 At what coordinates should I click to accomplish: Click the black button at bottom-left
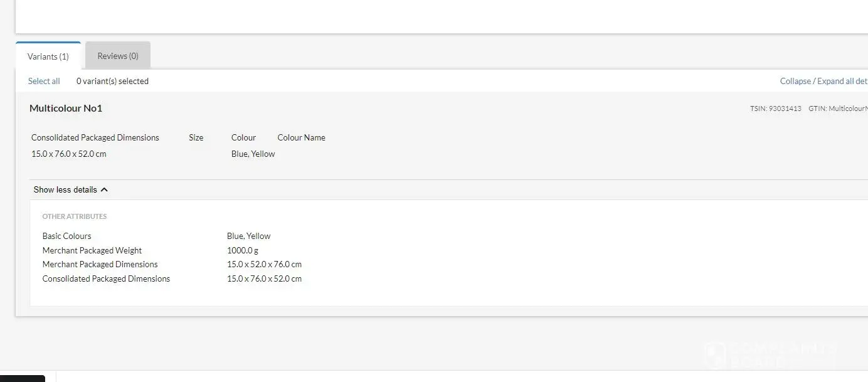click(23, 378)
